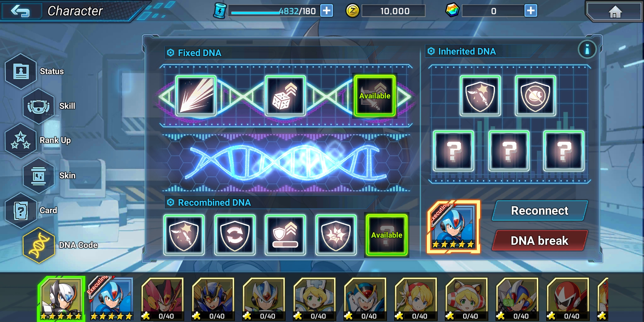The width and height of the screenshot is (644, 322).
Task: Add gems with the plus button
Action: point(531,11)
